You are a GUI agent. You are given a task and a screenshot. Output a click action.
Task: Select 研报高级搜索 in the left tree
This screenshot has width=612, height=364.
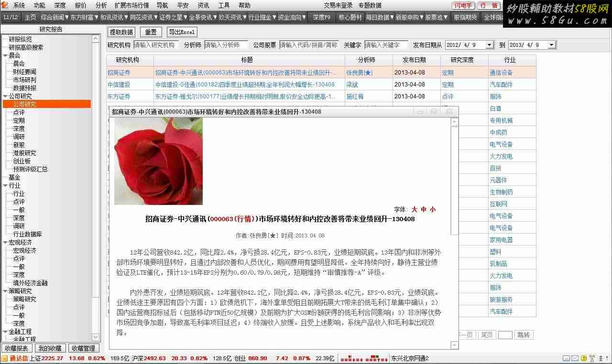pyautogui.click(x=26, y=47)
